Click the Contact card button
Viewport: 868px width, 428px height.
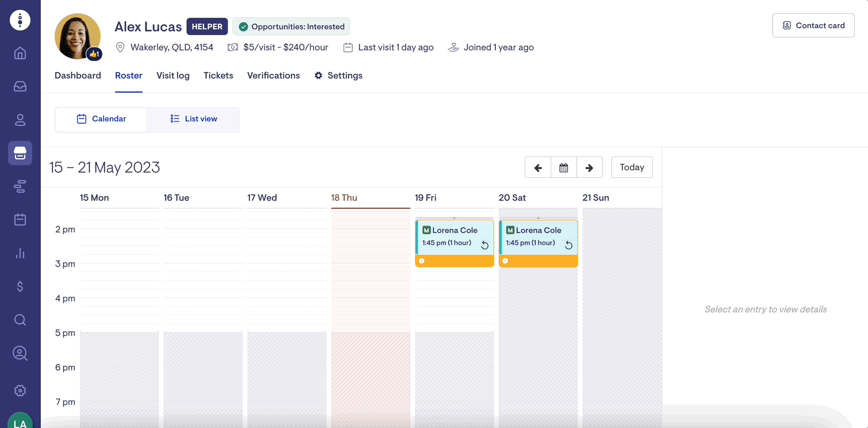[x=813, y=25]
